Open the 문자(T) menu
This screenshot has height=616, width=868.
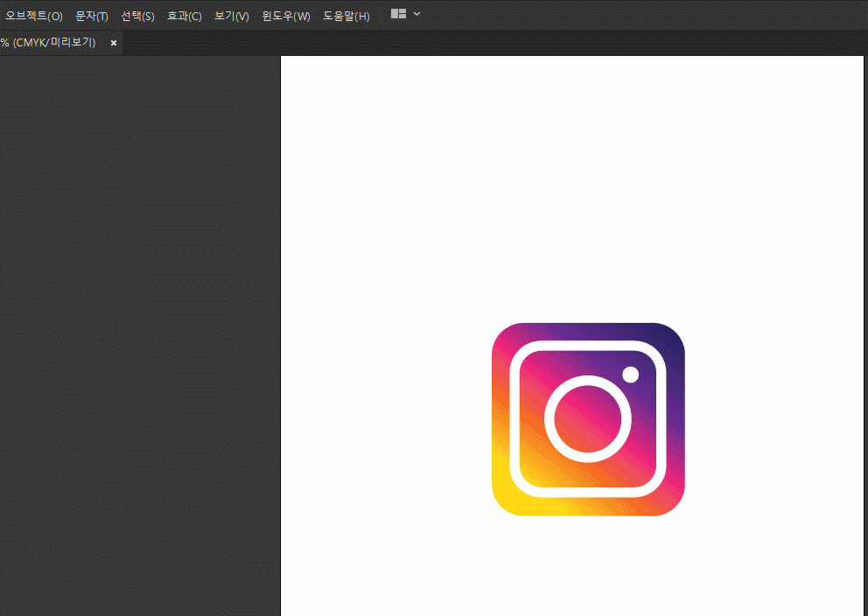pyautogui.click(x=91, y=16)
